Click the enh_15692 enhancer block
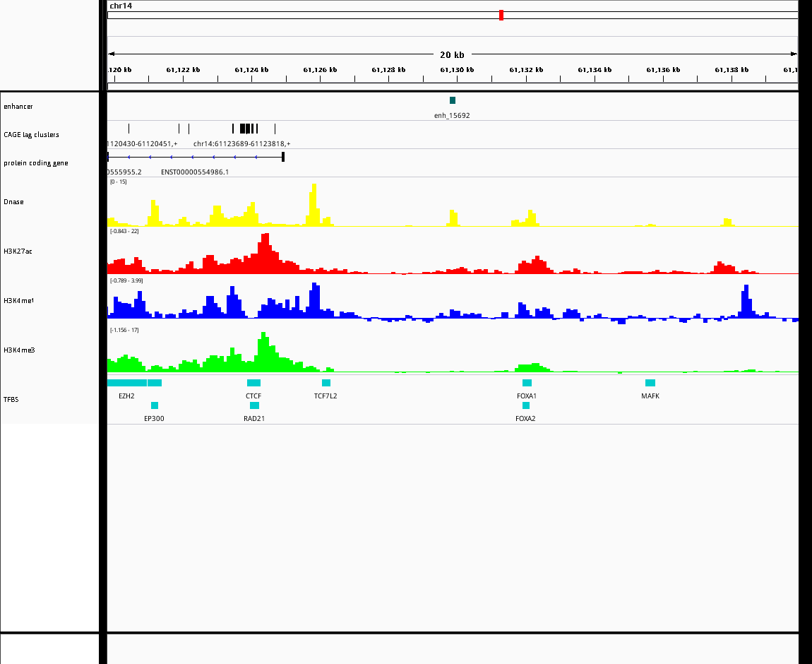The image size is (812, 664). [453, 100]
